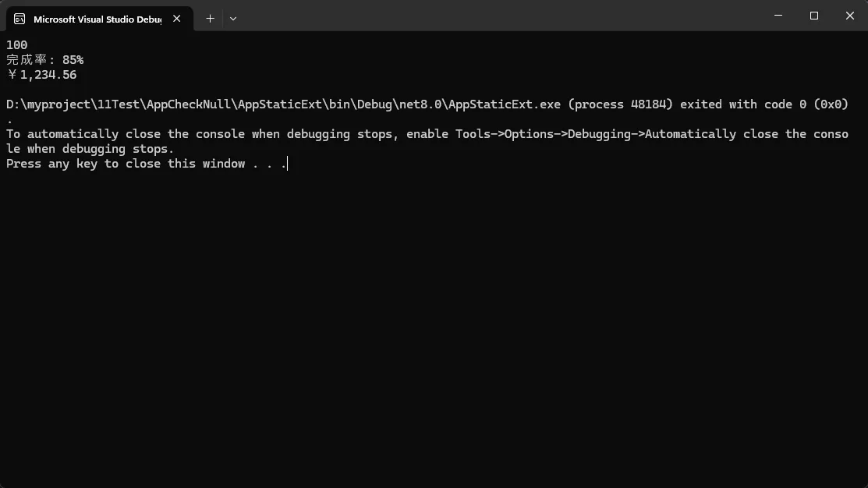
Task: Close the debug console window
Action: [x=849, y=16]
